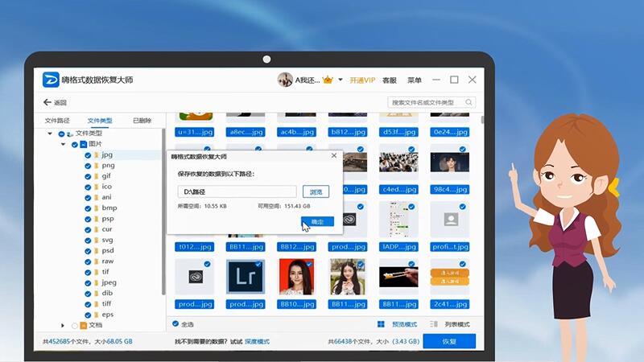
Task: Select file label t012....jpg
Action: pos(195,247)
